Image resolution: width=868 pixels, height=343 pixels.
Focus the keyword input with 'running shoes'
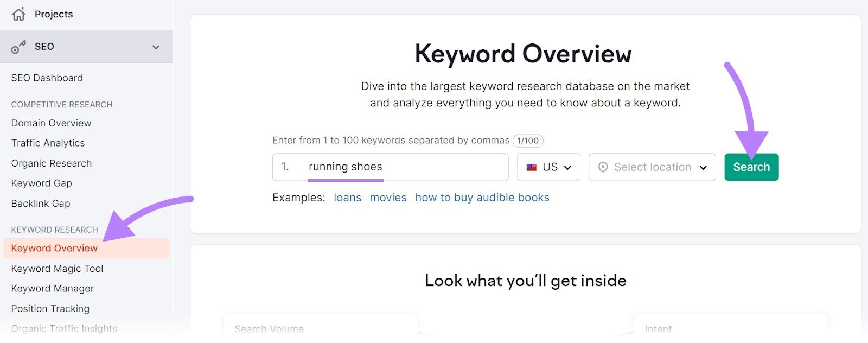[401, 167]
